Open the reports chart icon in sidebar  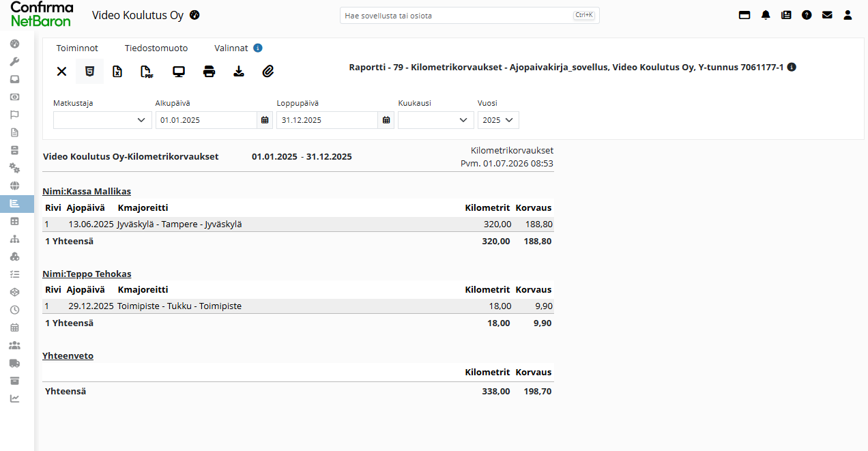(15, 203)
